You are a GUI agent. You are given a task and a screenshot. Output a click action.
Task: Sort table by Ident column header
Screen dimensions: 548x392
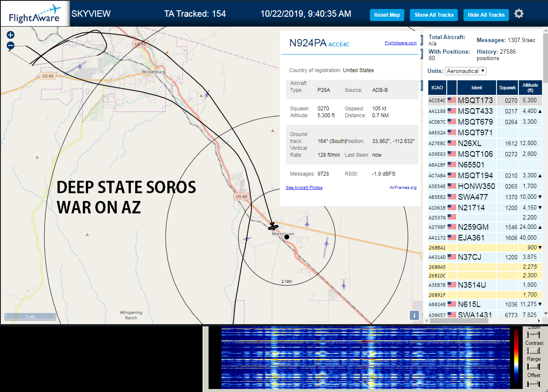point(477,88)
